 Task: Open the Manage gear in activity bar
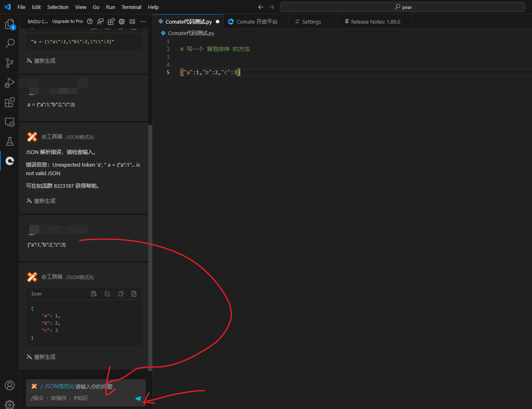(10, 404)
